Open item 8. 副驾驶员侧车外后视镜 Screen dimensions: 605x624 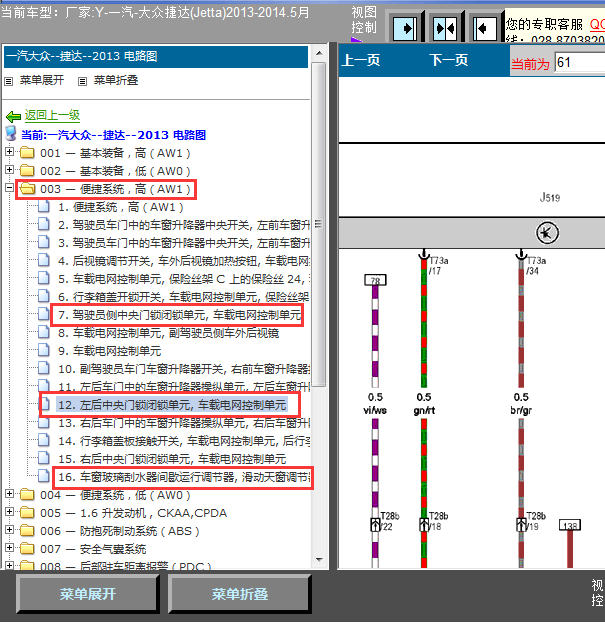tap(168, 333)
